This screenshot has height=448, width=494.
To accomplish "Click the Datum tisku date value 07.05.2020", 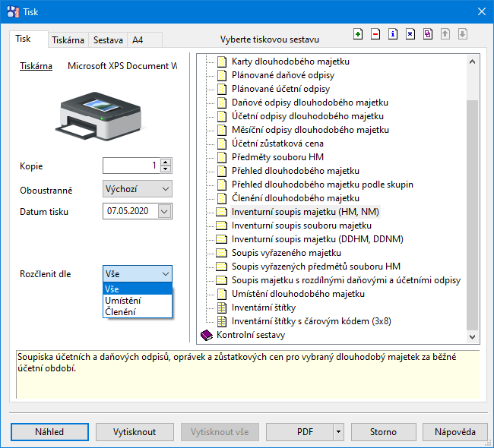I will pyautogui.click(x=128, y=211).
